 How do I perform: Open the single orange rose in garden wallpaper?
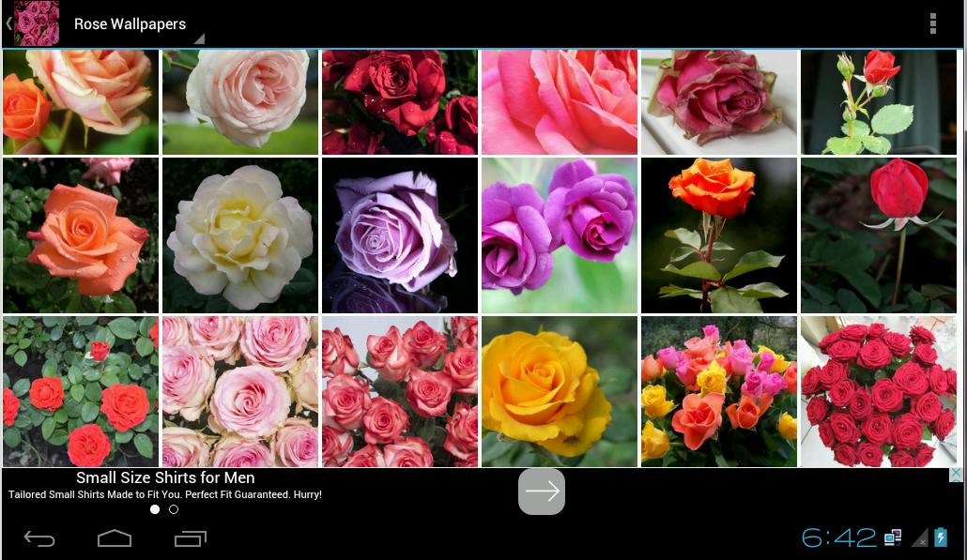81,235
